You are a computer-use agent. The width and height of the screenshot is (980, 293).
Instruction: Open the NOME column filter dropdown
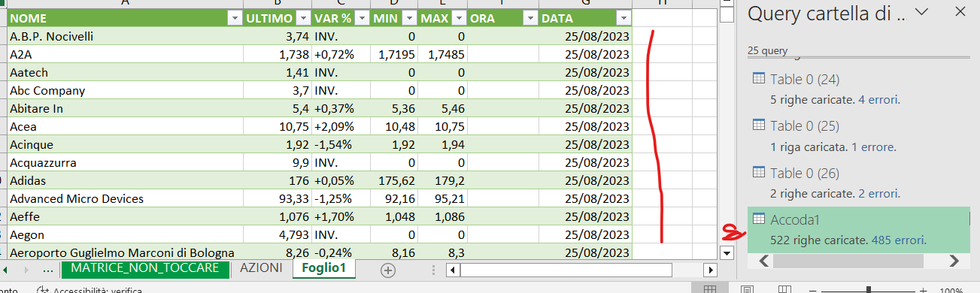(234, 19)
